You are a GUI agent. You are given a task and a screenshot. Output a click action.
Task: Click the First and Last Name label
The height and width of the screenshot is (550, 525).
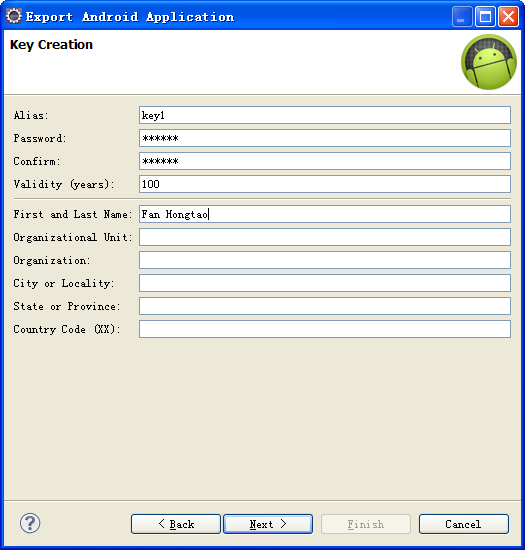[x=73, y=214]
